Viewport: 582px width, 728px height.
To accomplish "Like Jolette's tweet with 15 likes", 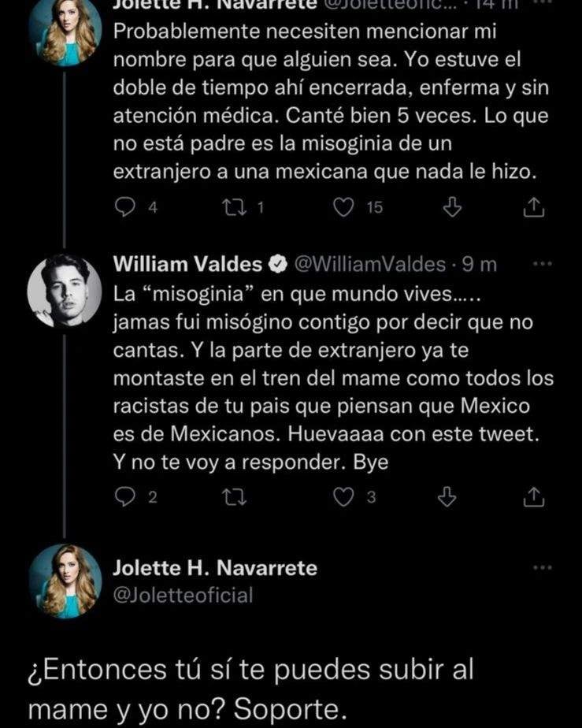I will pos(343,207).
